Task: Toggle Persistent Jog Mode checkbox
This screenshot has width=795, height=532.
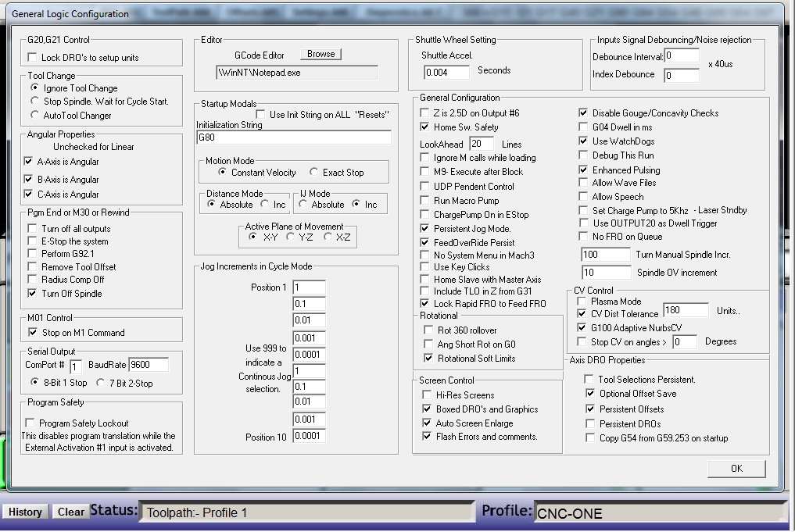Action: coord(426,229)
